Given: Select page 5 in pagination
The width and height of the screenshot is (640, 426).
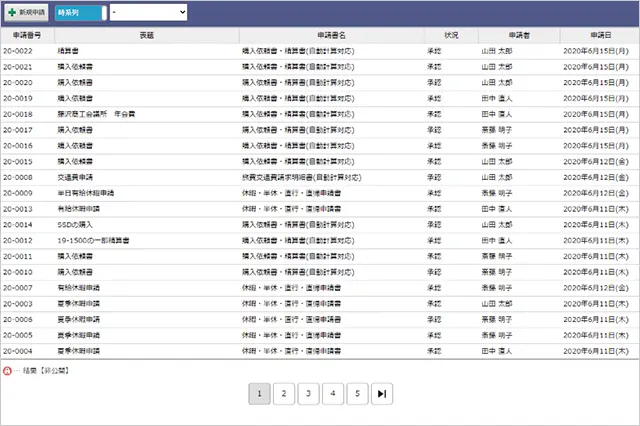Looking at the screenshot, I should pyautogui.click(x=357, y=394).
